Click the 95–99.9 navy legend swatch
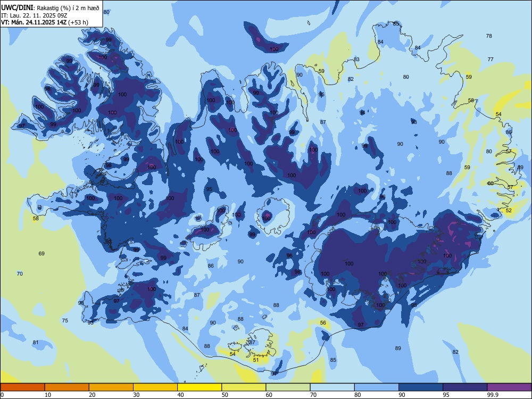 coord(465,387)
